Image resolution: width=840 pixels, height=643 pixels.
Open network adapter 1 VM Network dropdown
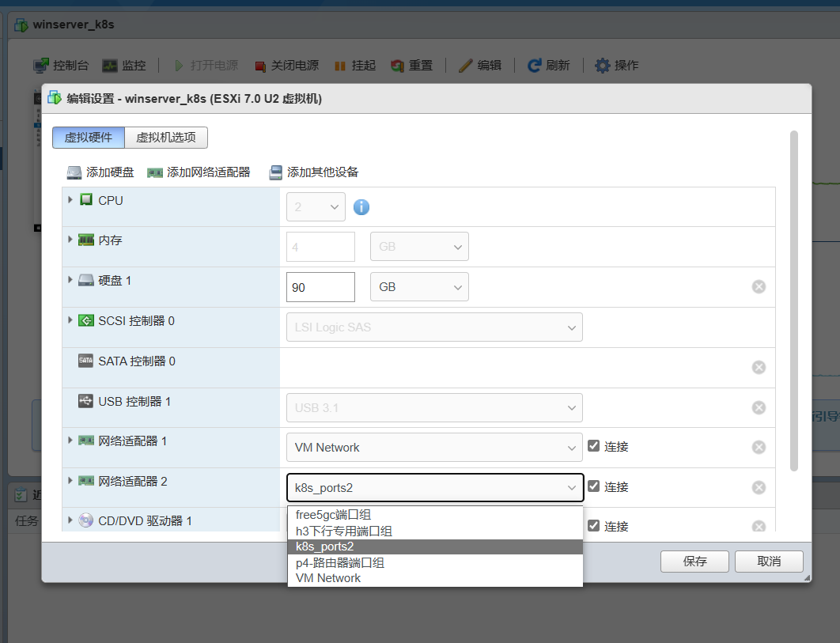pos(434,448)
